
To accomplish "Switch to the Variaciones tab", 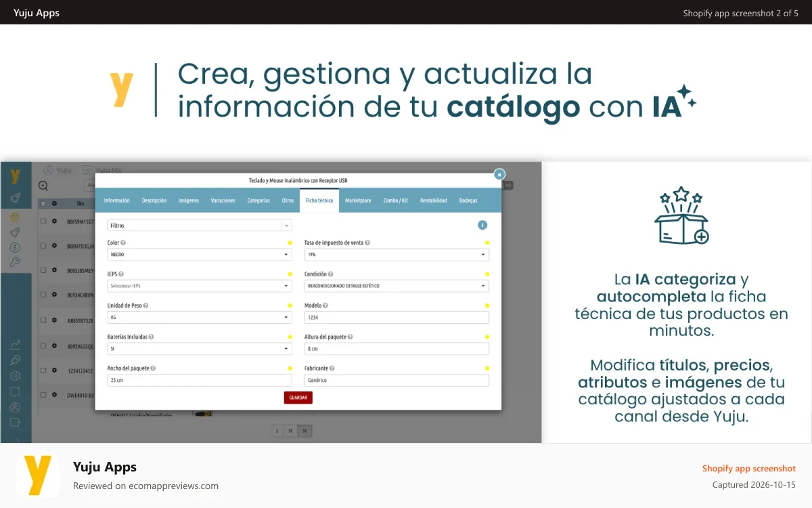I will [223, 200].
